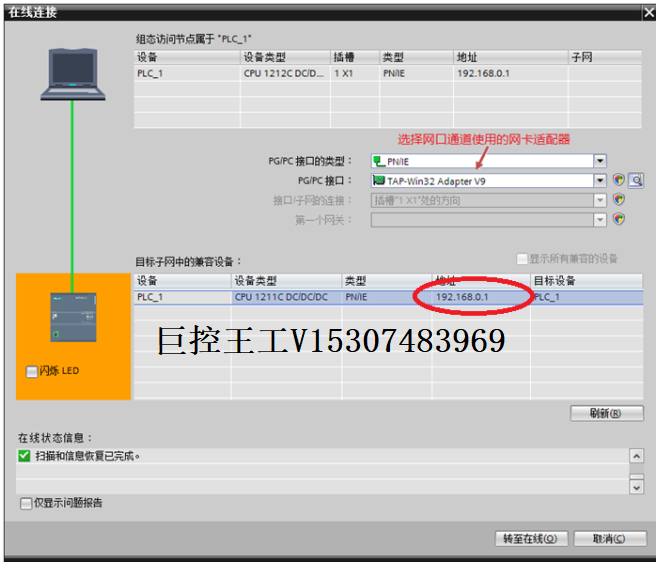Screen dimensions: 665x571
Task: Toggle 仅显示问题报告 checkbox
Action: pos(26,504)
